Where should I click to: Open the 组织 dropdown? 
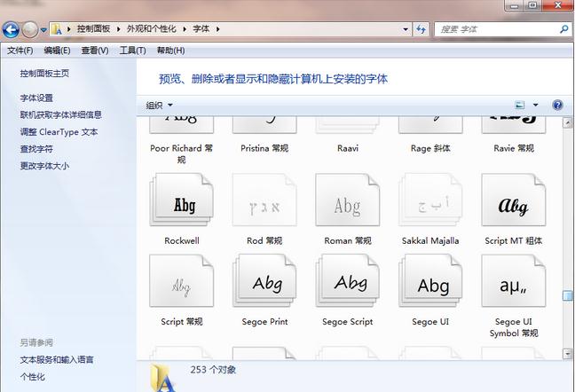click(159, 106)
